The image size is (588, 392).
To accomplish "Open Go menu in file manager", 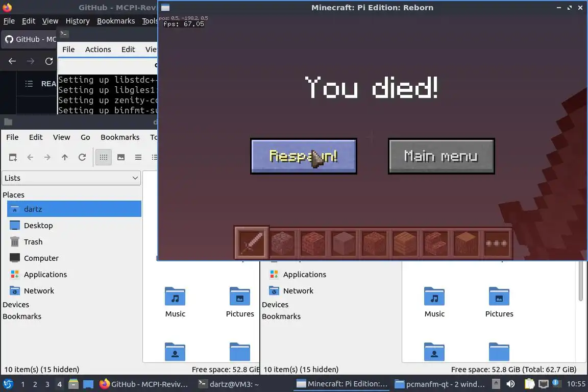I will 85,137.
